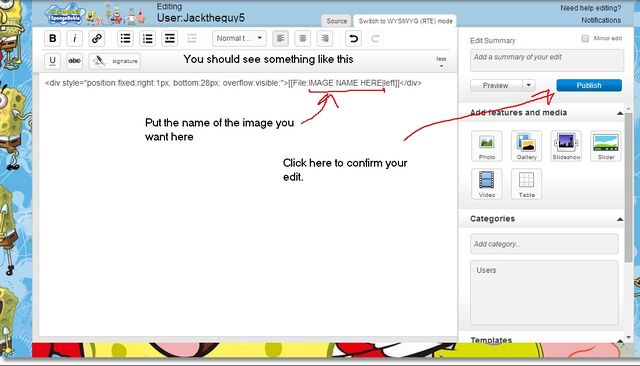Collapse the Categories section

pos(620,220)
